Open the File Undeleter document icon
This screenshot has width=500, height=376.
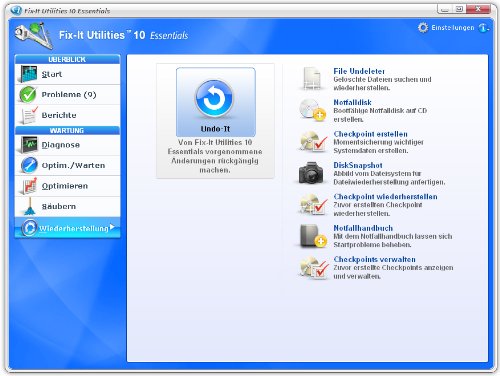312,79
